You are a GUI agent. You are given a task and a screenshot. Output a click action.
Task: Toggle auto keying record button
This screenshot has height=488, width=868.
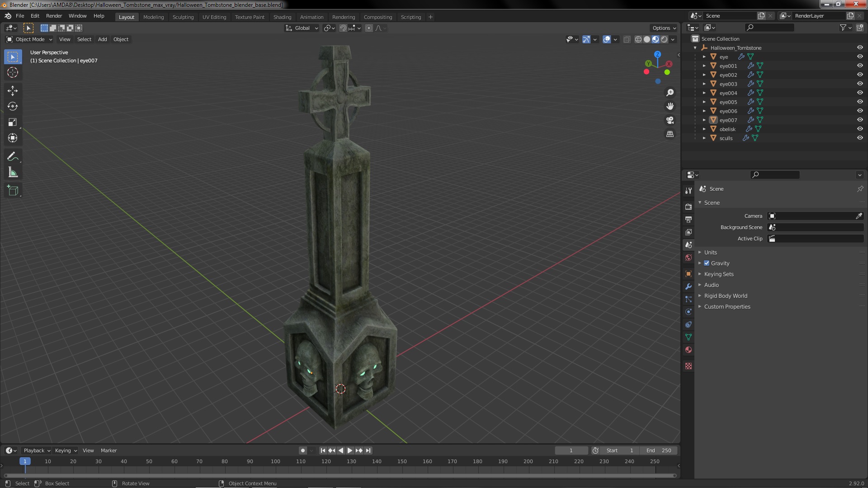302,450
